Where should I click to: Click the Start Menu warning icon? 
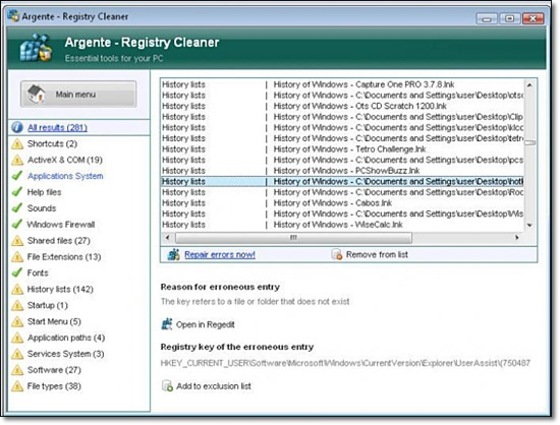tap(17, 321)
